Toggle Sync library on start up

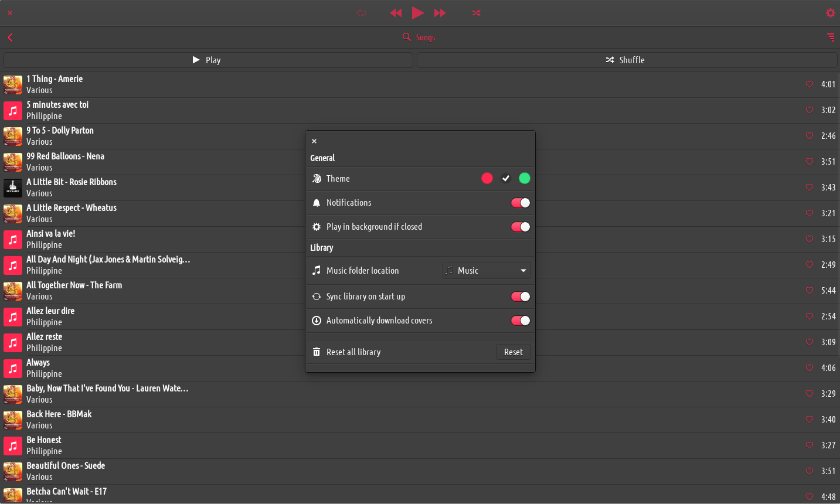coord(520,297)
